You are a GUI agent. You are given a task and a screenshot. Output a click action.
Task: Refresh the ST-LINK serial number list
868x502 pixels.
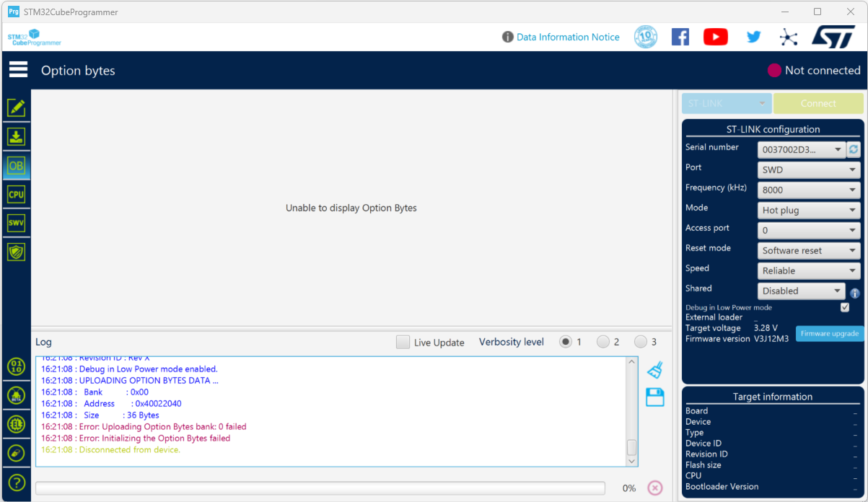pyautogui.click(x=854, y=149)
